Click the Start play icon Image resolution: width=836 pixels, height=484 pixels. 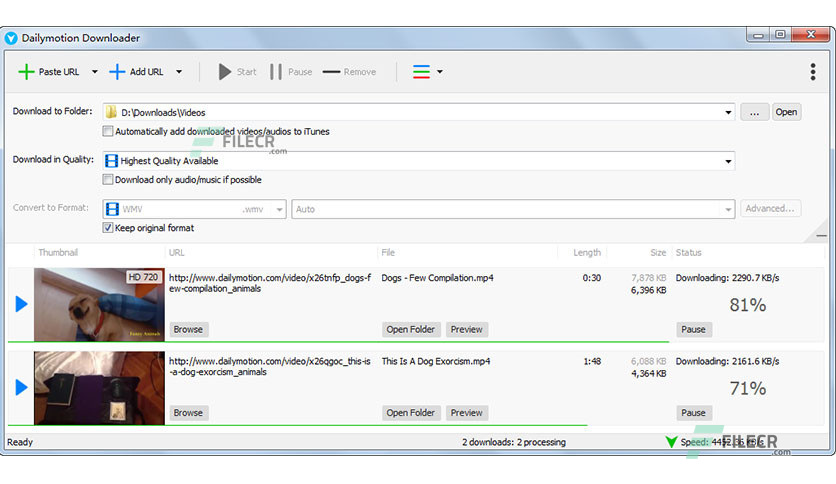point(224,71)
